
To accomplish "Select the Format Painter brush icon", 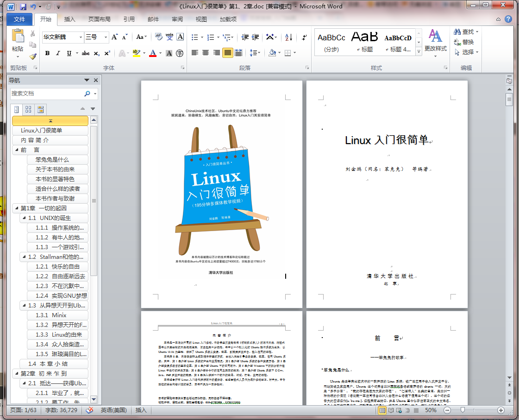I will [32, 56].
